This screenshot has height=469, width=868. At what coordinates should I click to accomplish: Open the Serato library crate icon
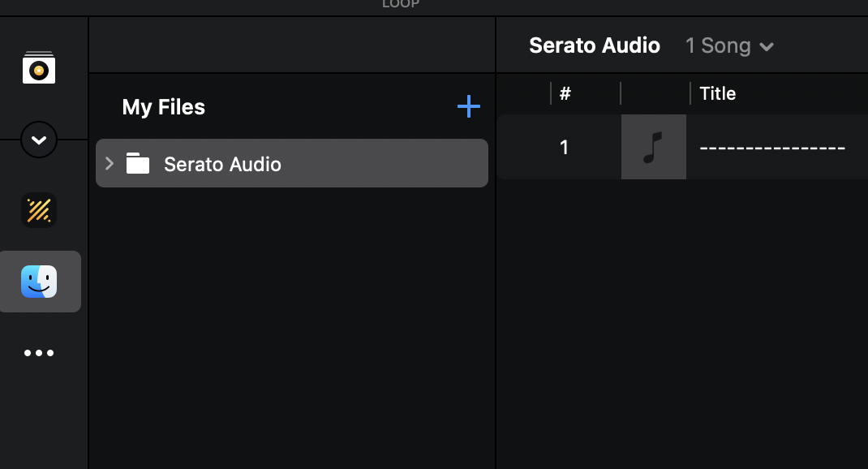coord(39,67)
